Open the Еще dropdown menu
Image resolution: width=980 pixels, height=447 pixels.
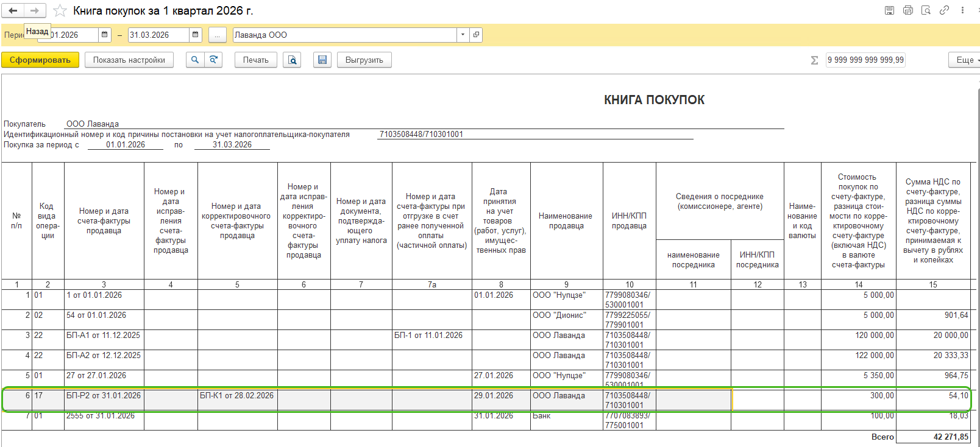click(965, 60)
